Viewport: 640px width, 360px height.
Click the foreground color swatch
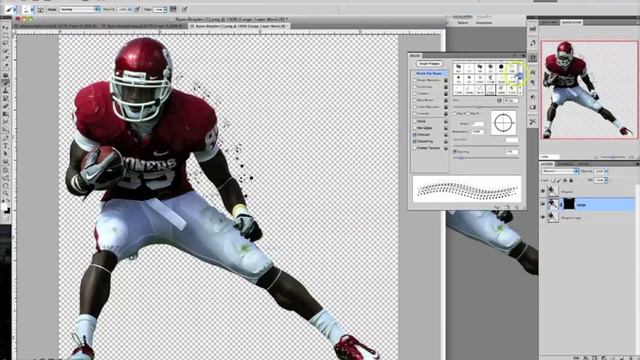point(4,207)
